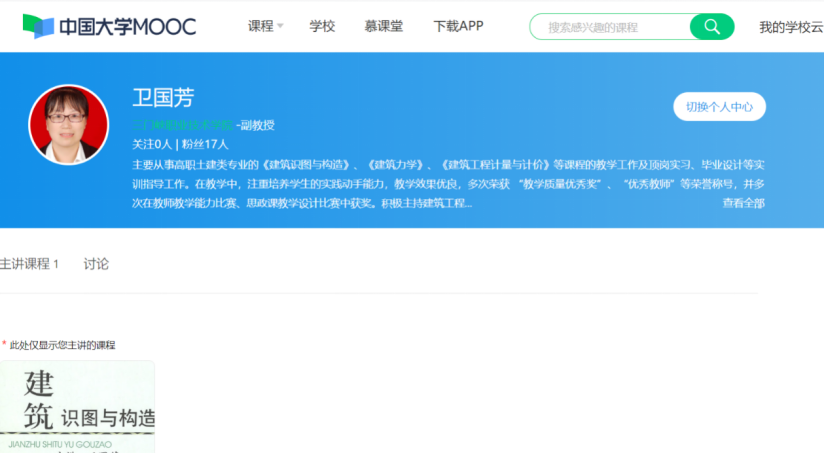Go to the 慕课堂 page
Screen dimensions: 824x453
(x=384, y=26)
